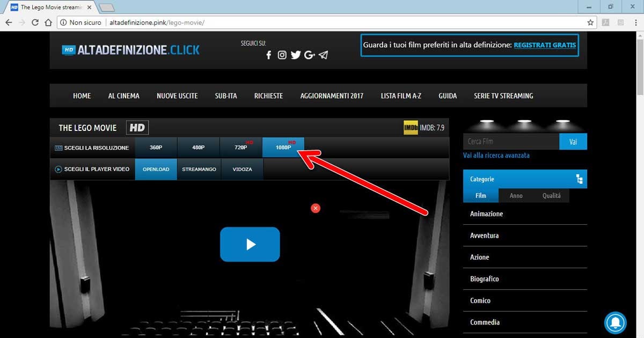
Task: Open the SUB-ITA menu item
Action: [226, 95]
